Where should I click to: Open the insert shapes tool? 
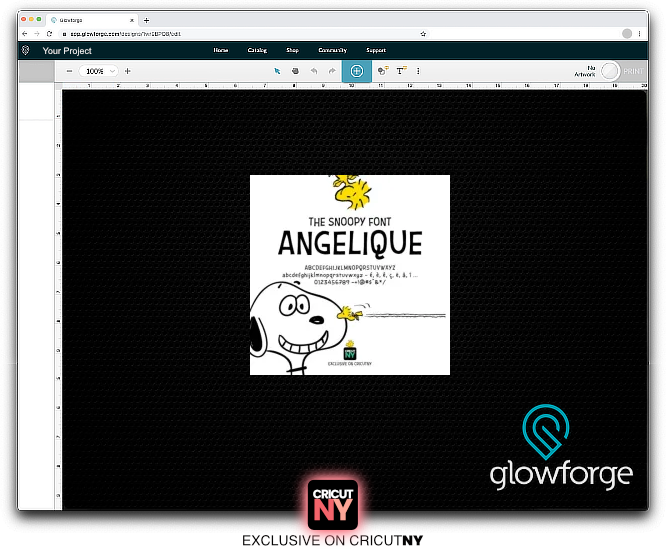click(383, 71)
